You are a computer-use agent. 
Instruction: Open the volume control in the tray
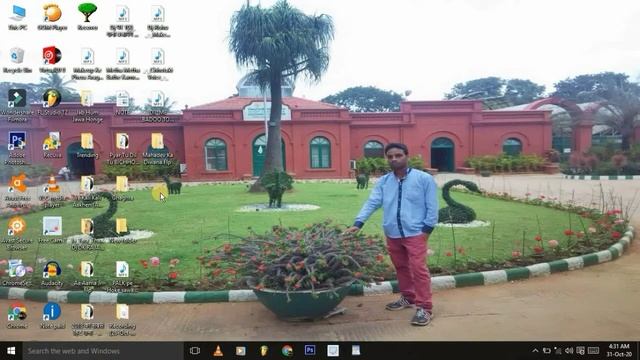(x=569, y=351)
